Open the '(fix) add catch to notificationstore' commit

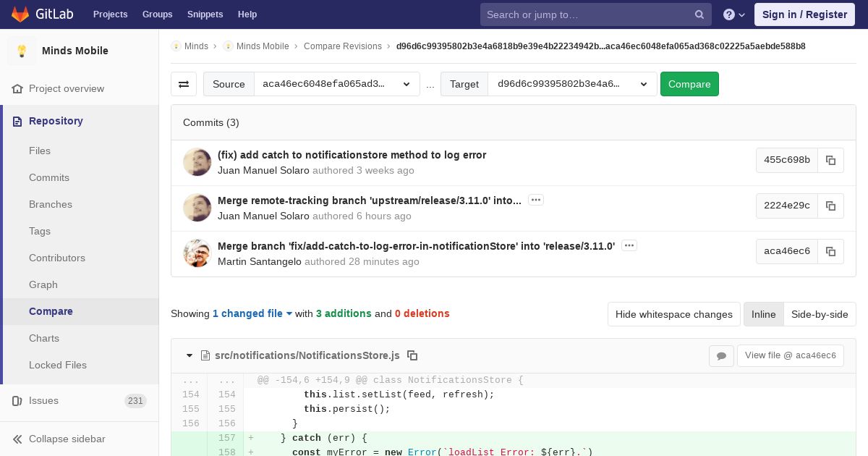pos(352,155)
